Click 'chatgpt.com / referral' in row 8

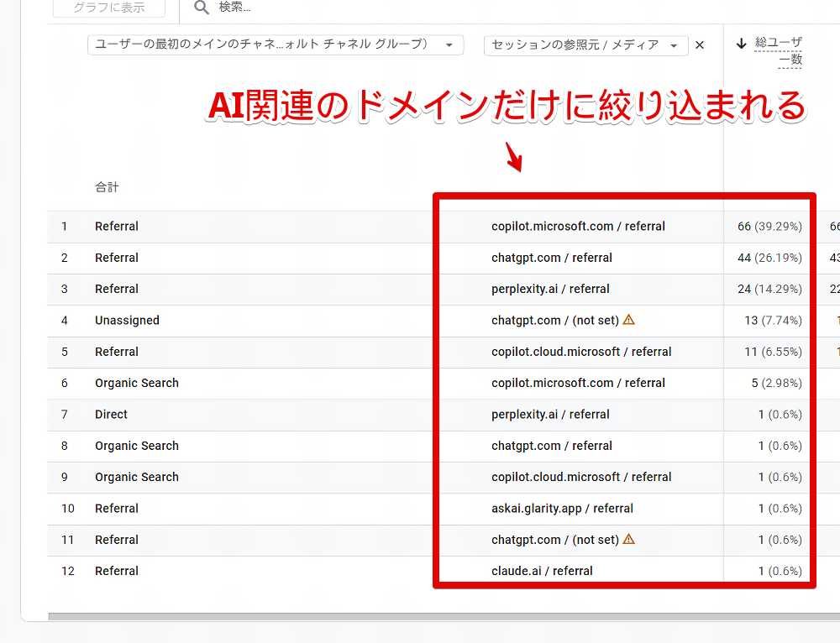[551, 446]
